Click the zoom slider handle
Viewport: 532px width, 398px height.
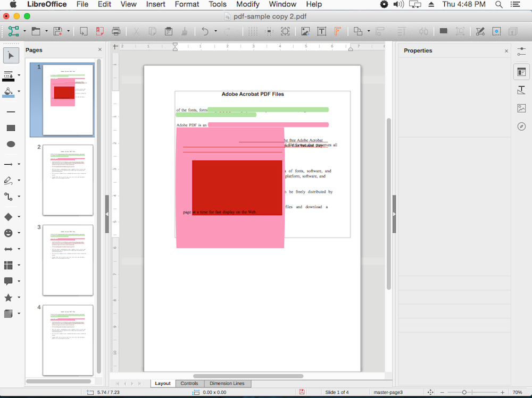coord(464,392)
